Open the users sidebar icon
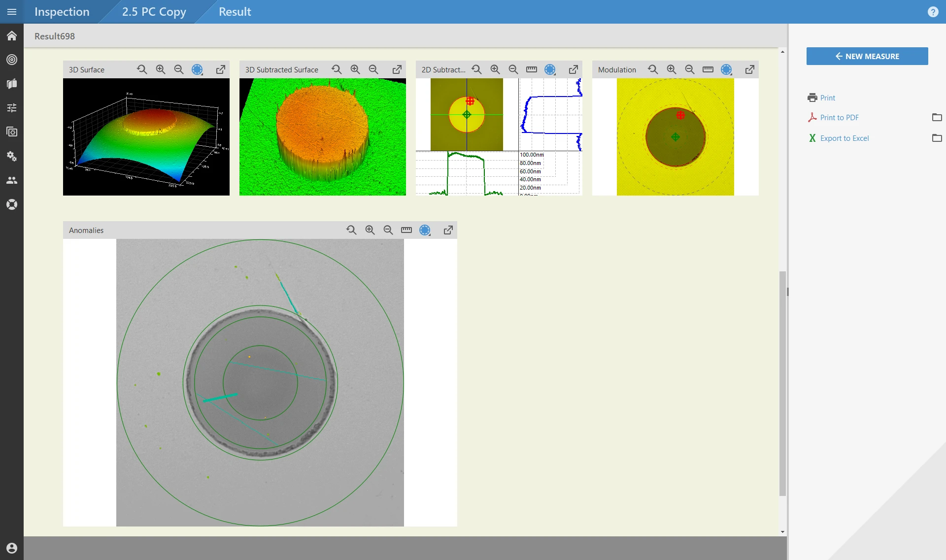Viewport: 946px width, 560px height. (12, 180)
